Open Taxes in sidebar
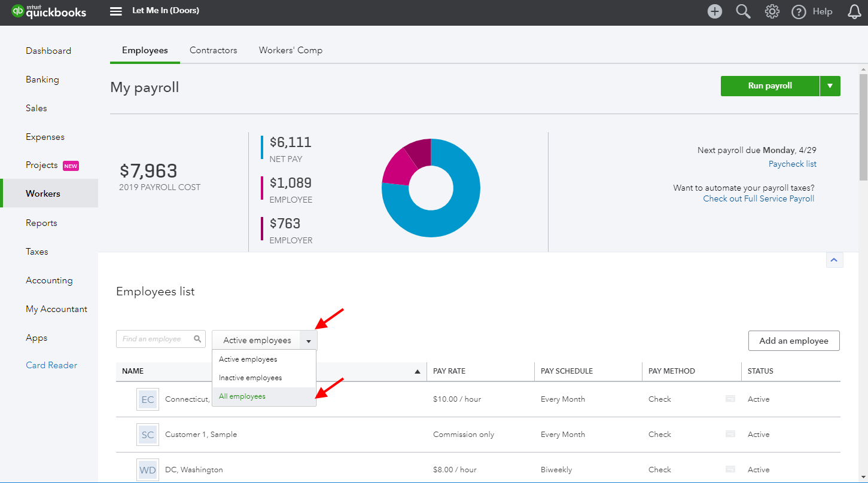This screenshot has height=483, width=868. coord(37,252)
